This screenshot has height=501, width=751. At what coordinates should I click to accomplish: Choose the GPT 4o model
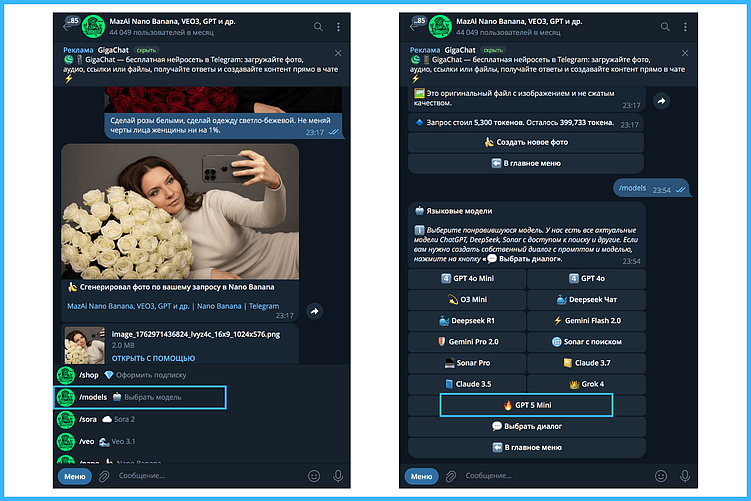click(x=587, y=279)
